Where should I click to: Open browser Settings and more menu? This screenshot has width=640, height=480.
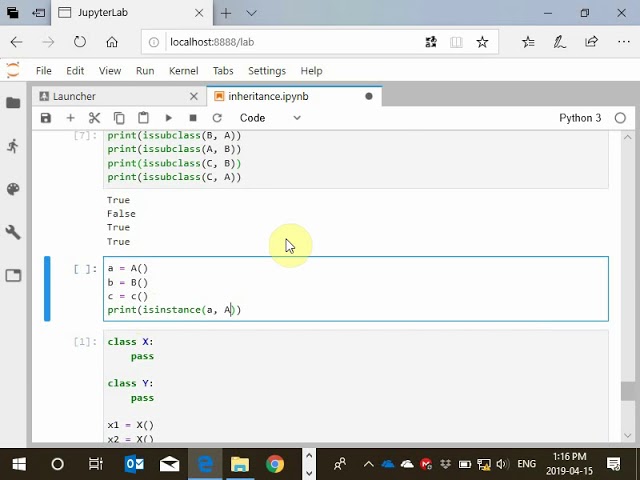623,42
